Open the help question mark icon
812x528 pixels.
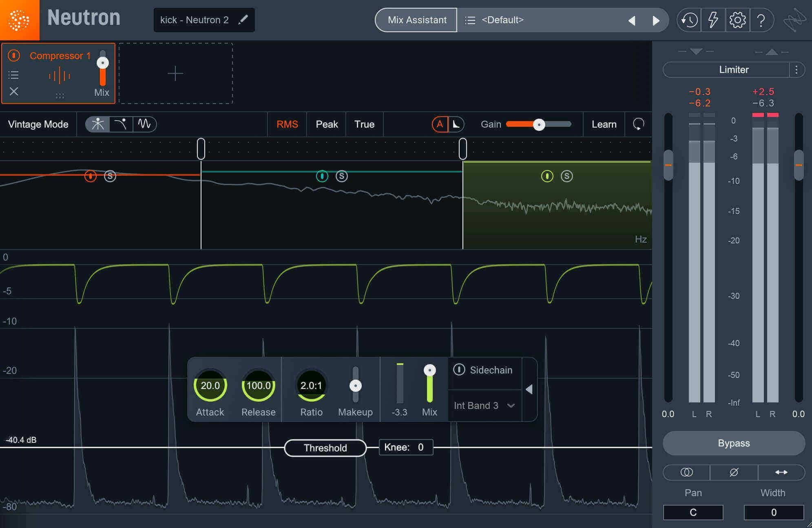761,20
